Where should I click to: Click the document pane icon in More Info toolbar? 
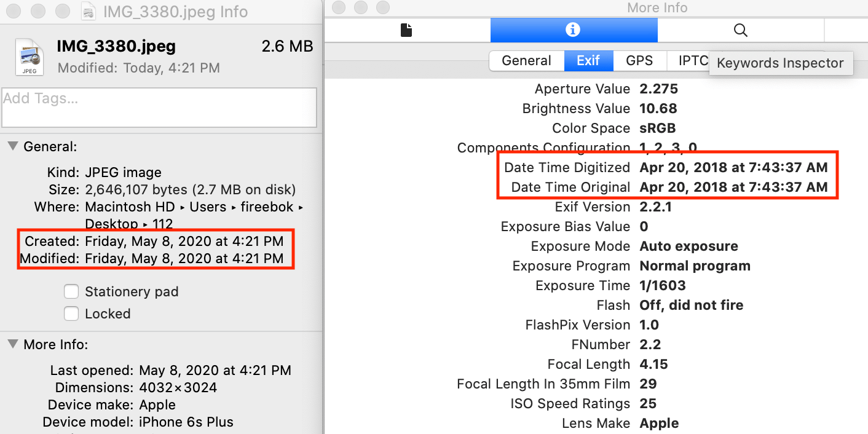(406, 30)
